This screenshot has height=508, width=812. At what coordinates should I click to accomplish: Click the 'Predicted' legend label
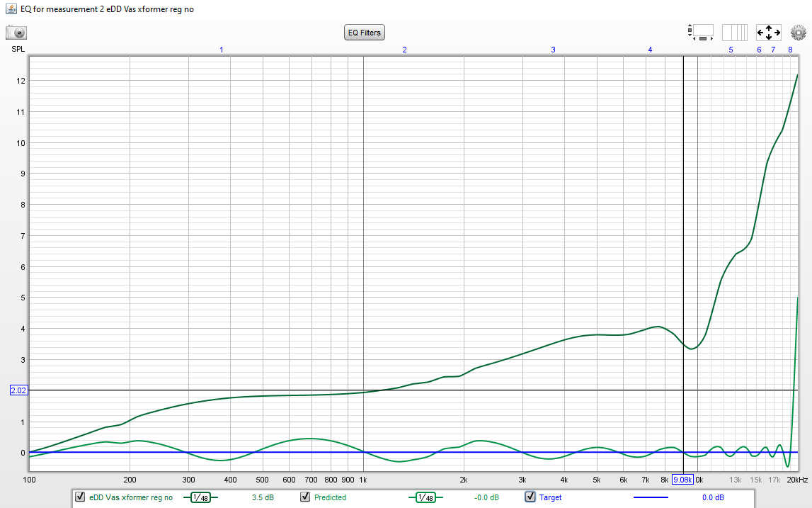(x=330, y=497)
